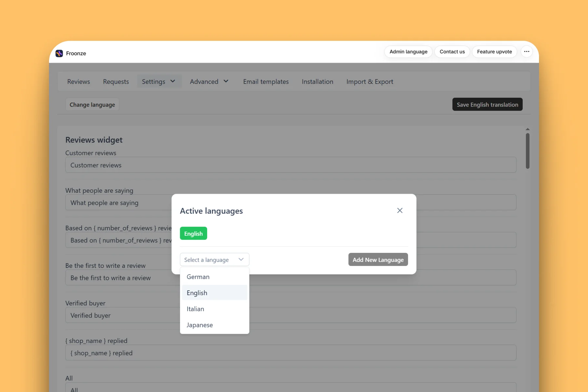This screenshot has width=588, height=392.
Task: Click Add New Language button
Action: coord(378,260)
